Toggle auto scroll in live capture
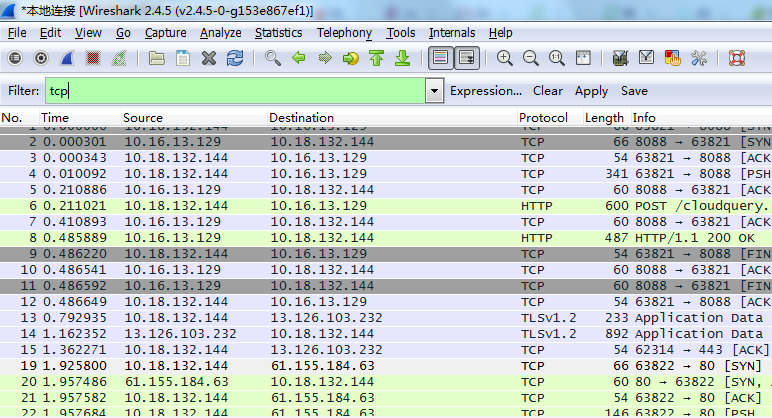The width and height of the screenshot is (772, 418). (x=467, y=58)
